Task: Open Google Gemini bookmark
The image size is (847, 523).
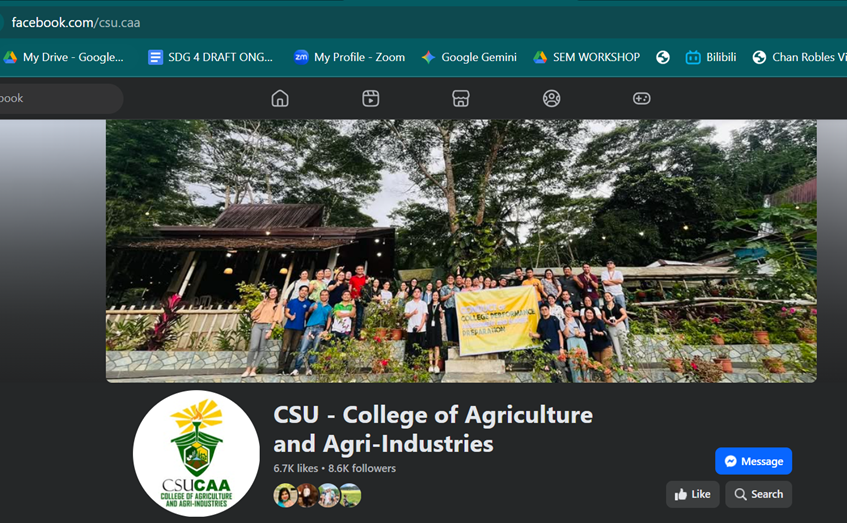Action: [469, 57]
